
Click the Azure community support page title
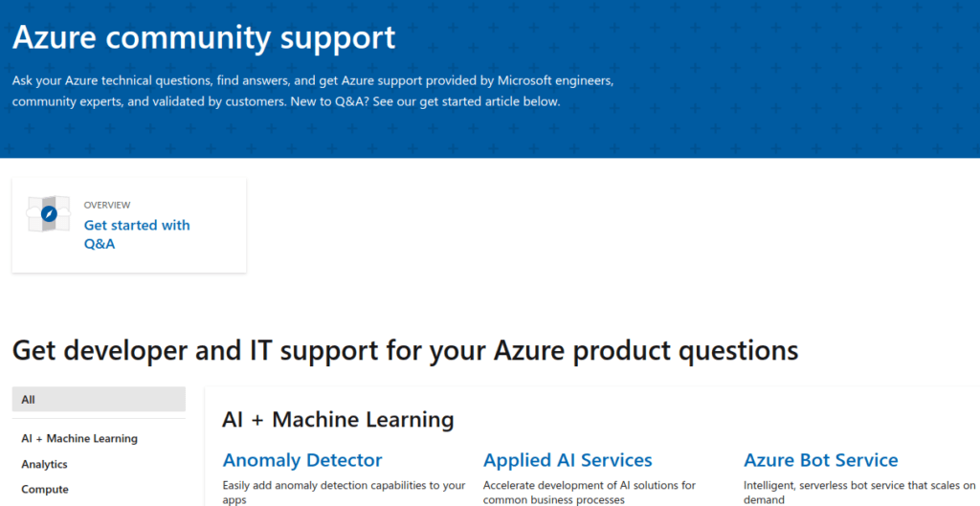pos(204,37)
